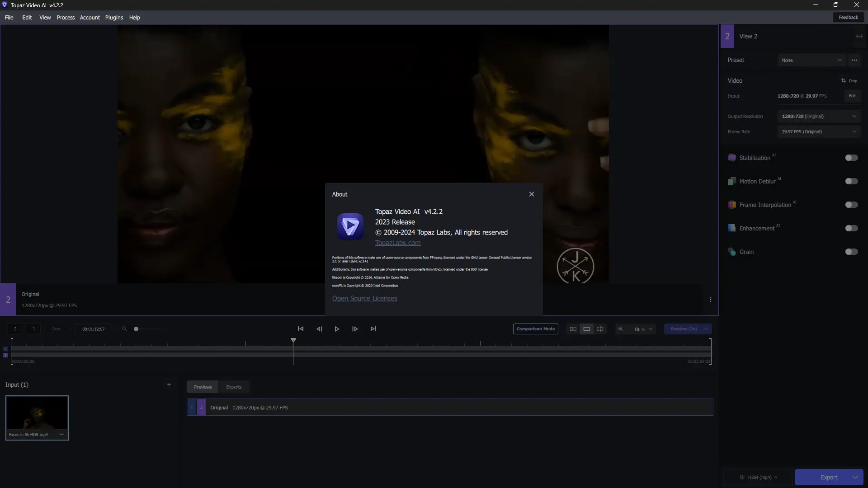Open the TopazLabs.com link
The width and height of the screenshot is (868, 488).
[397, 243]
